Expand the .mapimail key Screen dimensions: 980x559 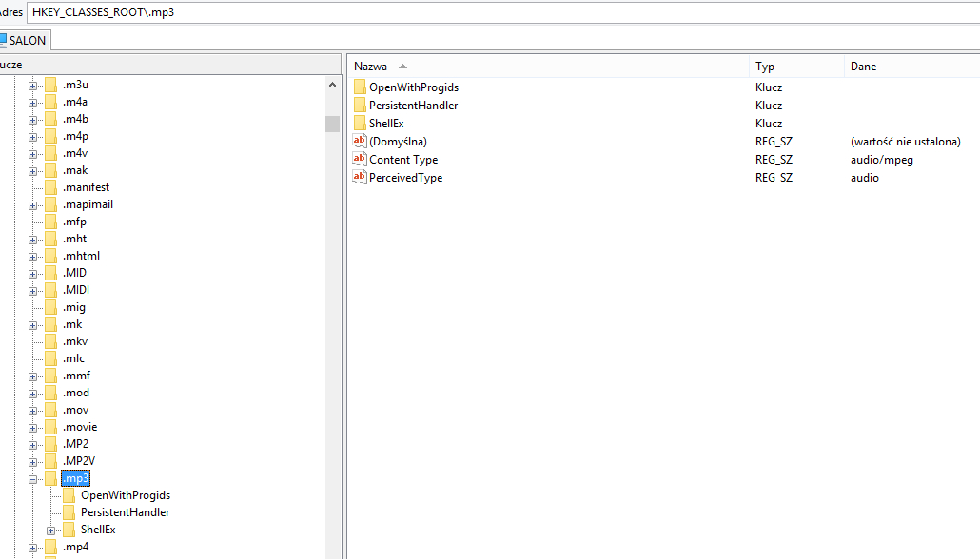click(32, 205)
